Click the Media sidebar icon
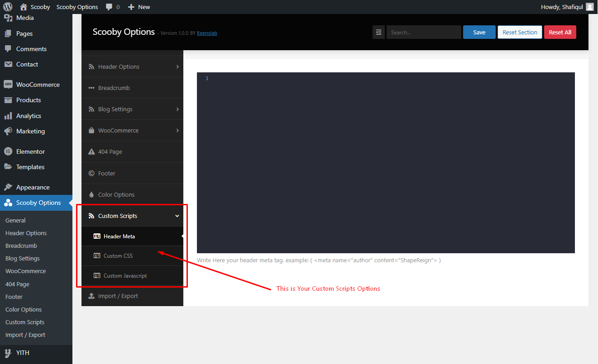Image resolution: width=598 pixels, height=364 pixels. 8,18
